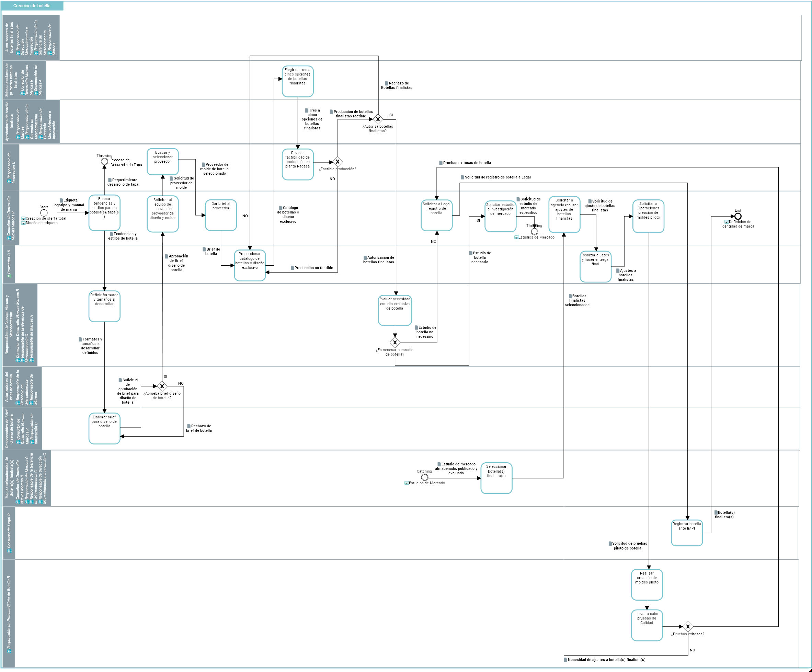The image size is (812, 672).
Task: Click document icon beside Solicitud de registro de botella a Legal
Action: [x=462, y=177]
